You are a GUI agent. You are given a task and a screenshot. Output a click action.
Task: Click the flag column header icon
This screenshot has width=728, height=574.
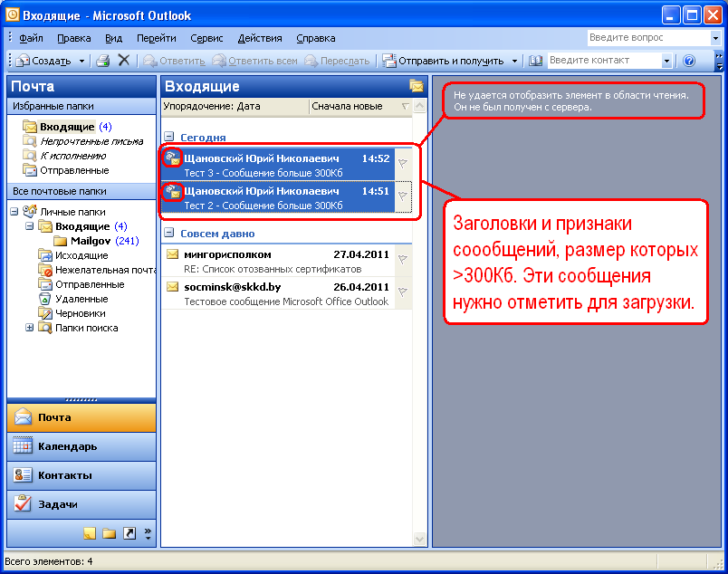(x=405, y=106)
